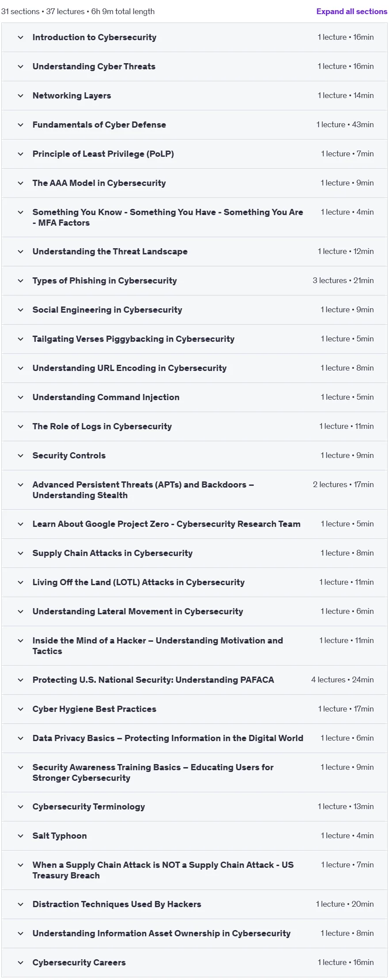
Task: Open the Cybersecurity Careers section
Action: pos(194,963)
